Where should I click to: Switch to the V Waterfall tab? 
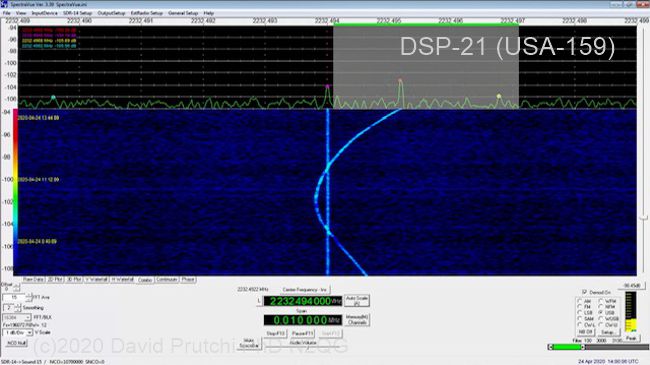[96, 280]
